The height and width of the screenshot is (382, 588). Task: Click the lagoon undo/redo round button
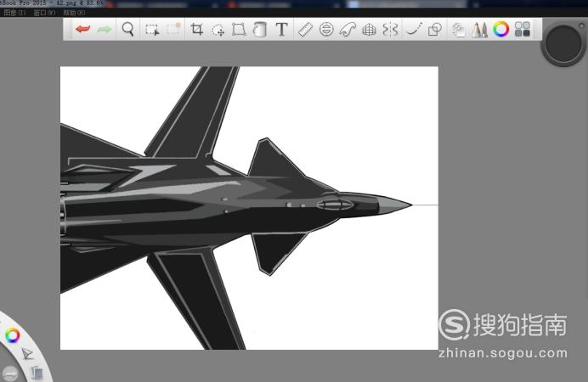tap(9, 374)
